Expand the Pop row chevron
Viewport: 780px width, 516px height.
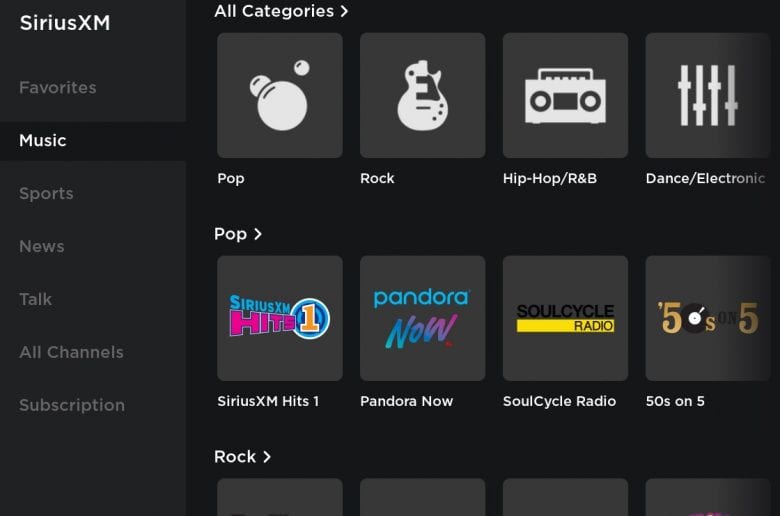click(x=258, y=234)
